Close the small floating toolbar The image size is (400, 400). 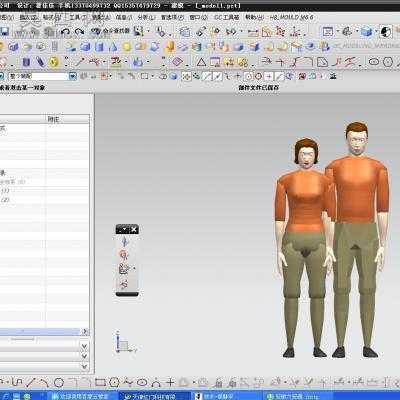(x=134, y=229)
